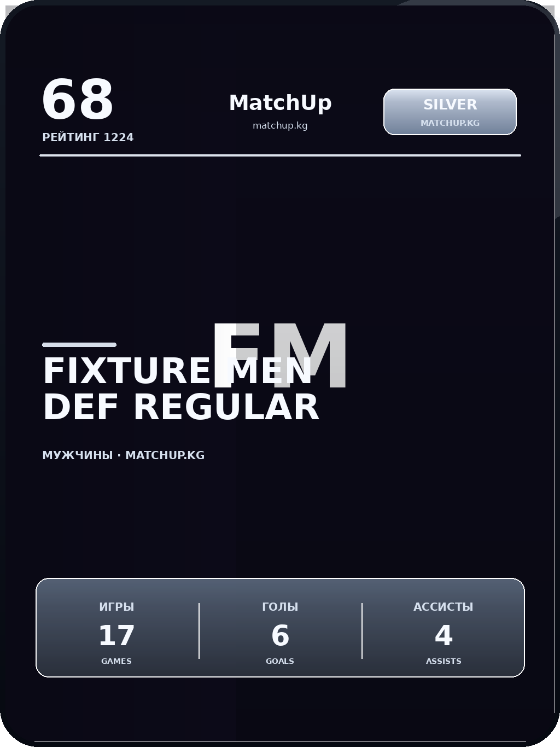Viewport: 560px width, 747px height.
Task: Click the ИГРЫ stat heading
Action: [116, 607]
